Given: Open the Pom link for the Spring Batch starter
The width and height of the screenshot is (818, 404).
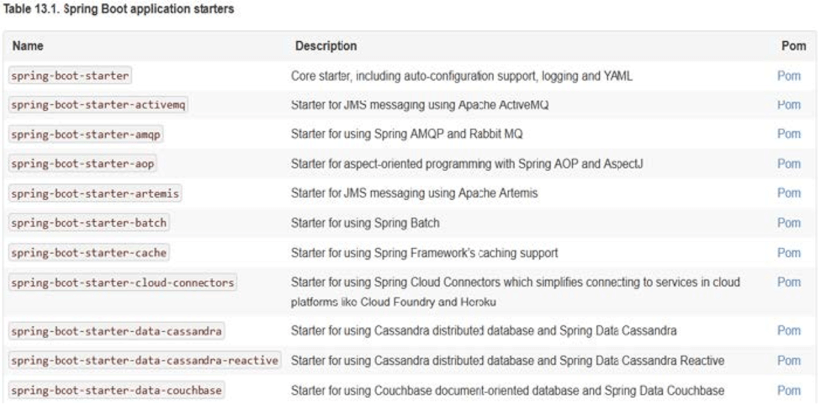Looking at the screenshot, I should coord(788,223).
